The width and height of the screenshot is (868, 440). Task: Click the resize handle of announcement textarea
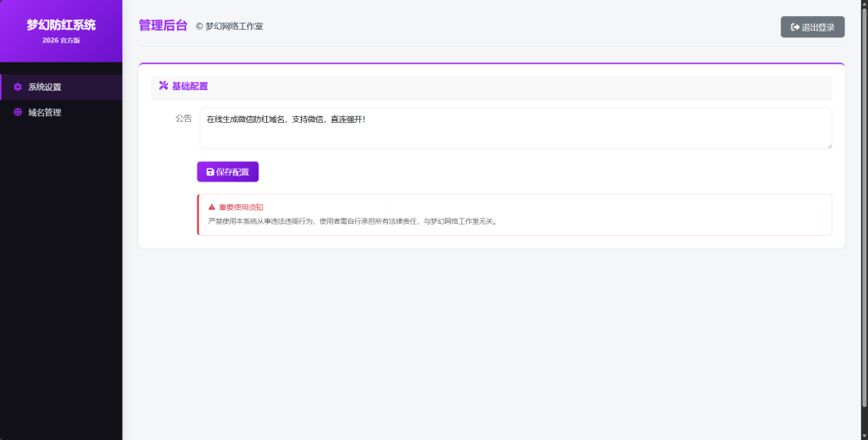(x=828, y=145)
